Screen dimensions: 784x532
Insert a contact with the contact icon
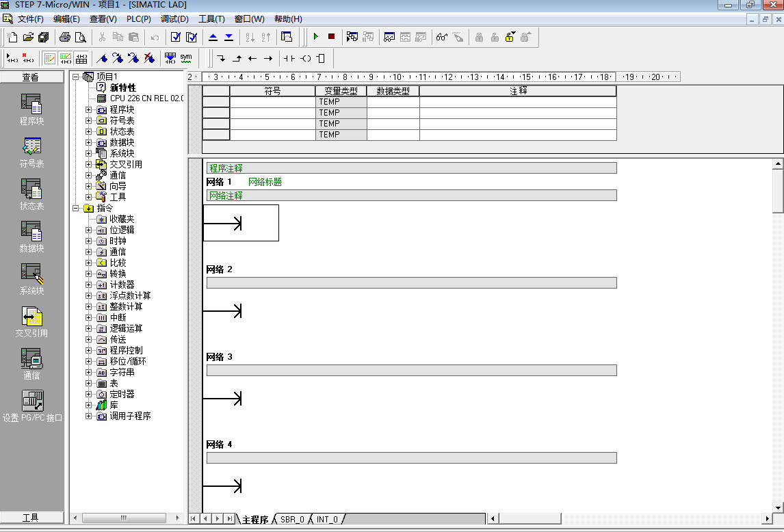coord(289,59)
